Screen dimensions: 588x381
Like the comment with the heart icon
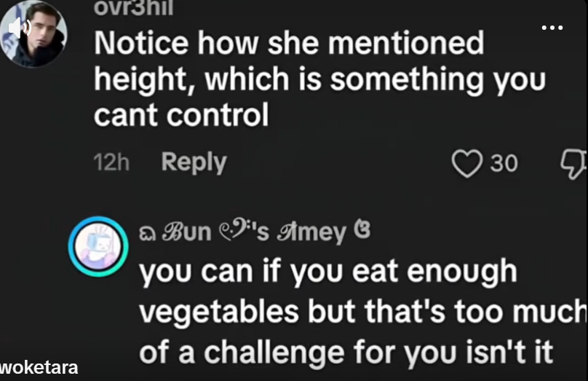pyautogui.click(x=466, y=163)
